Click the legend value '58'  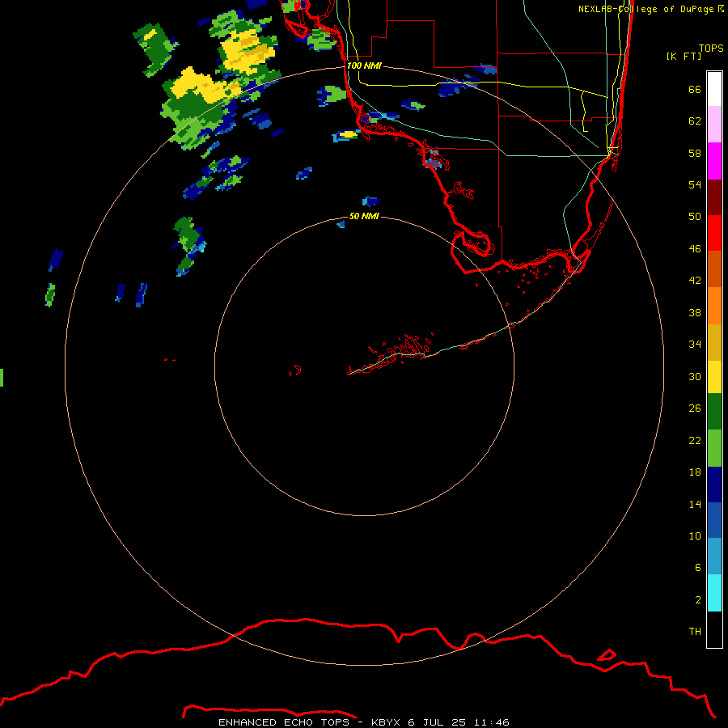(x=695, y=153)
